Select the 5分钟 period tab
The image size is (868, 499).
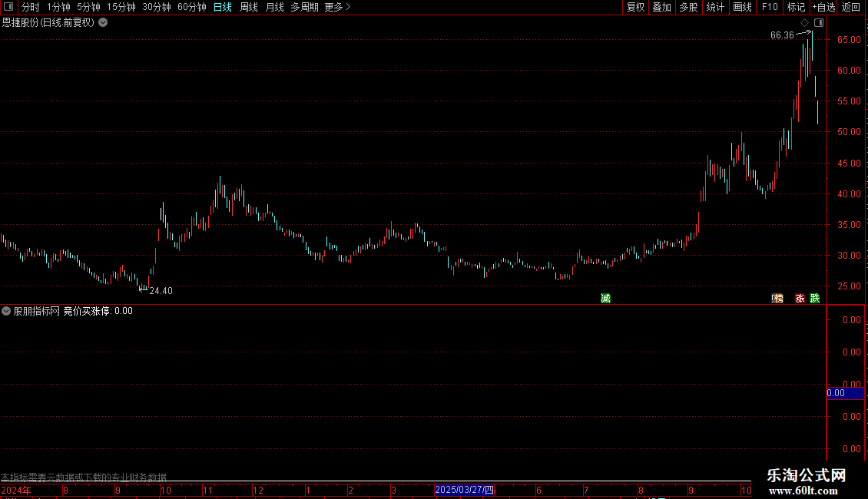(88, 7)
